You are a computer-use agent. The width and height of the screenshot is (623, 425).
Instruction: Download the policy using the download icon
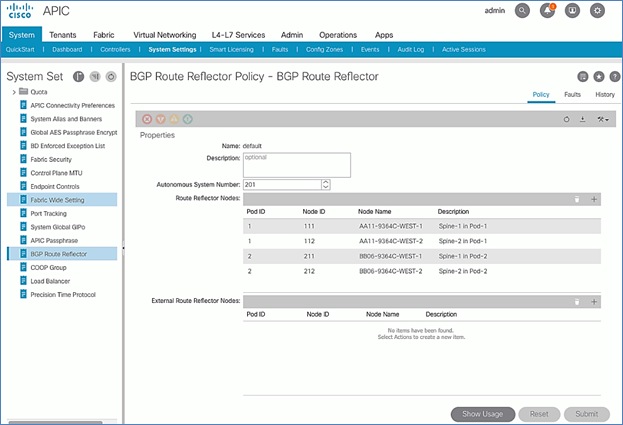[582, 119]
